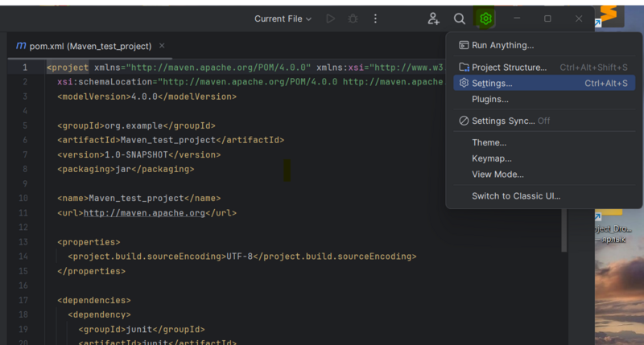Open the More Actions vertical dots menu
This screenshot has height=345, width=644.
point(375,18)
